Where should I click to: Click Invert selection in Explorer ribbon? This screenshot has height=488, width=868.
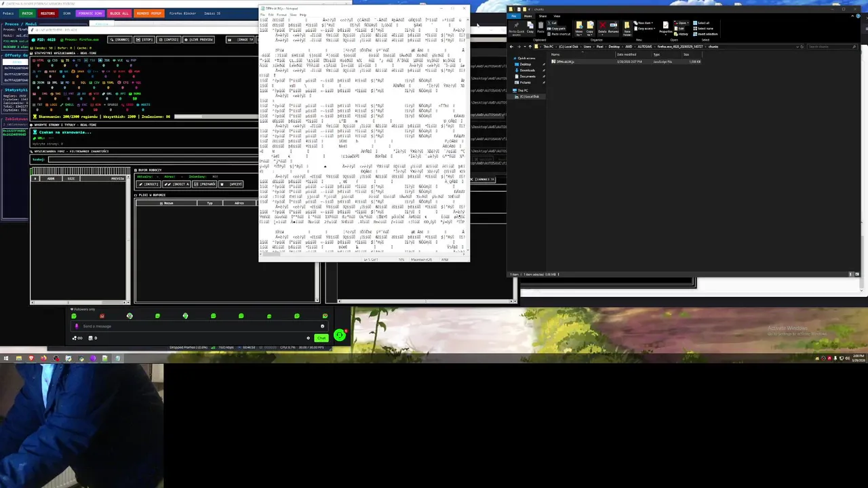[x=705, y=34]
